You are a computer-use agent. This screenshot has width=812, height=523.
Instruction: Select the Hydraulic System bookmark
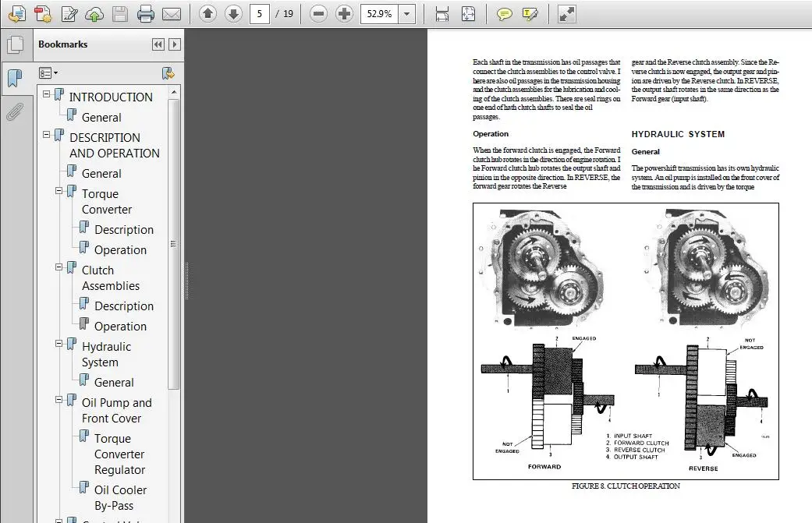pyautogui.click(x=106, y=355)
